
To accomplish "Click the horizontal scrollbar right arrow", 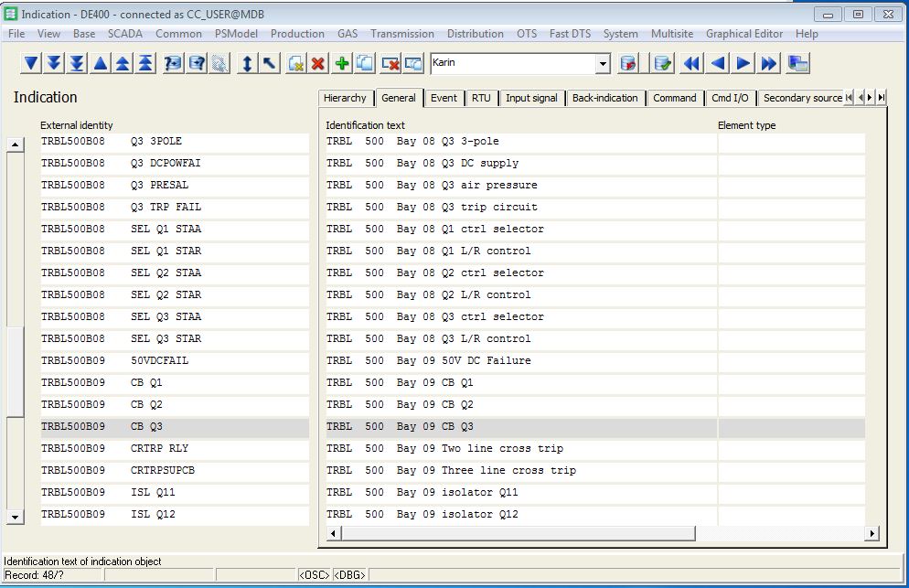I will tap(872, 533).
